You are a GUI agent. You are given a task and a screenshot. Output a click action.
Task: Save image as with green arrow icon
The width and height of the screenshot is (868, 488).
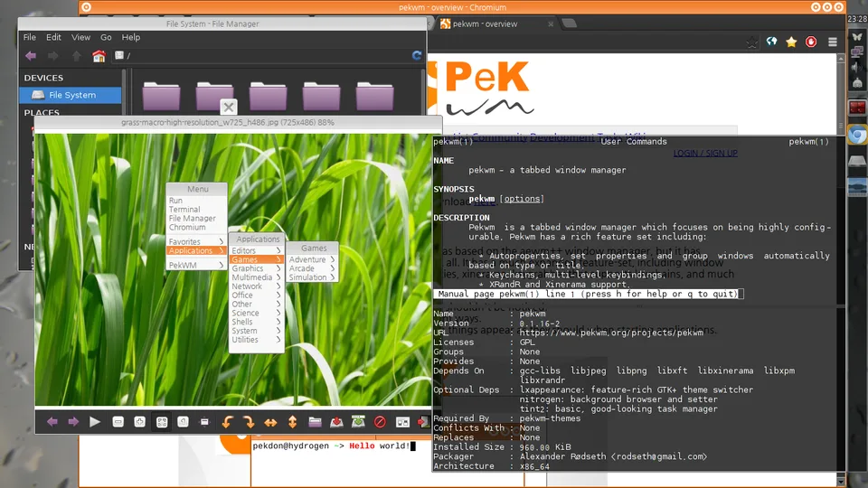(358, 422)
